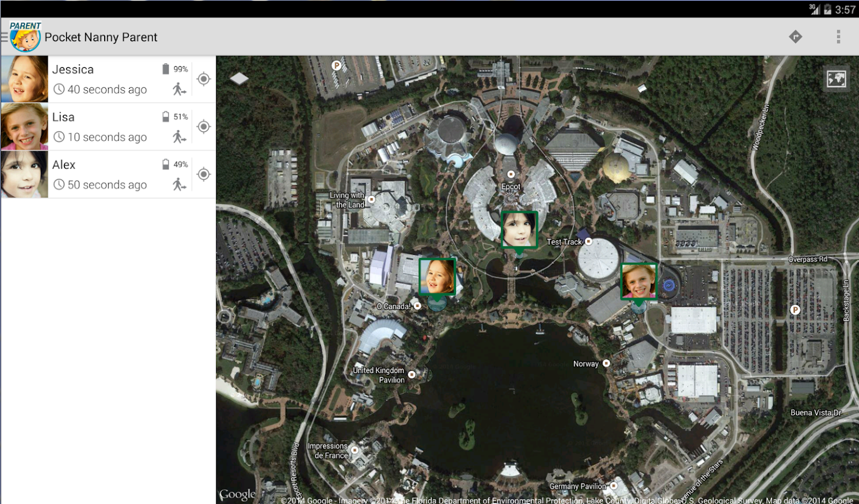Image resolution: width=859 pixels, height=504 pixels.
Task: Tap Alex's photo marker near Epcot
Action: (x=519, y=230)
